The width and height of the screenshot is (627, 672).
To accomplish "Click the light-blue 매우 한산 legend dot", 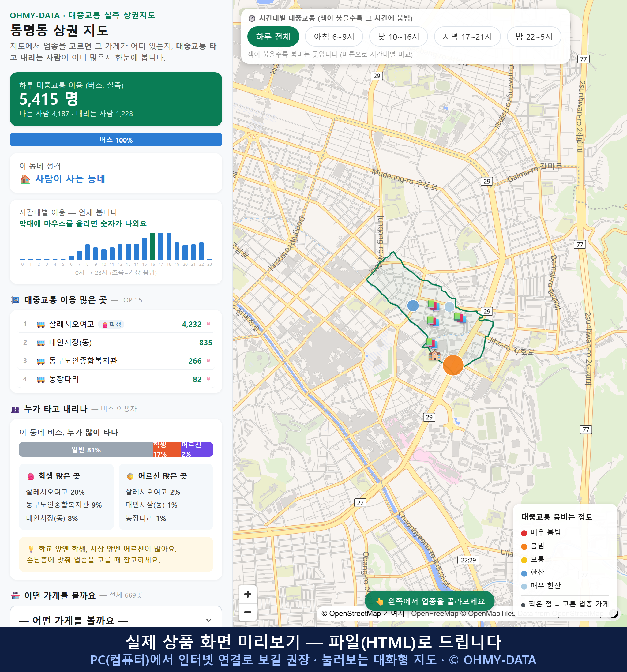I will point(524,587).
